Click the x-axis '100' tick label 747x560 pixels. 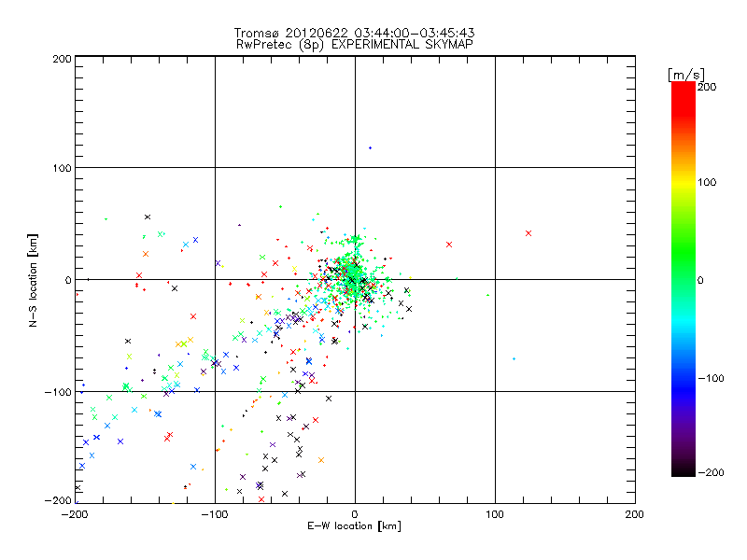pos(495,514)
